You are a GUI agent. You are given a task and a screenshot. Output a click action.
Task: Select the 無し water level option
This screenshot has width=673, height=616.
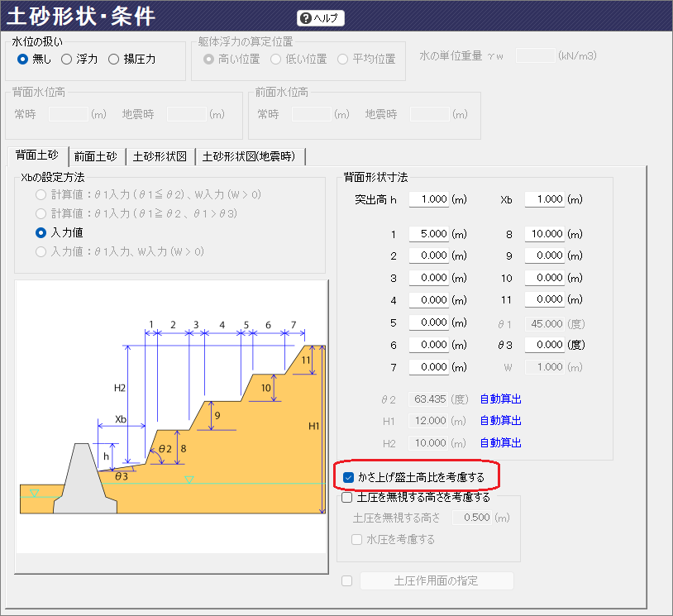coord(23,59)
